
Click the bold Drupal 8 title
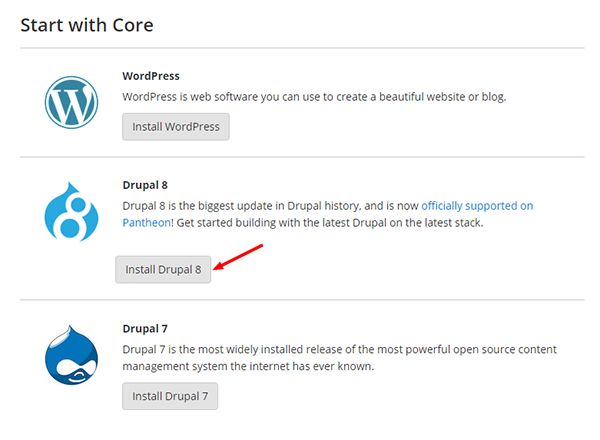(145, 185)
